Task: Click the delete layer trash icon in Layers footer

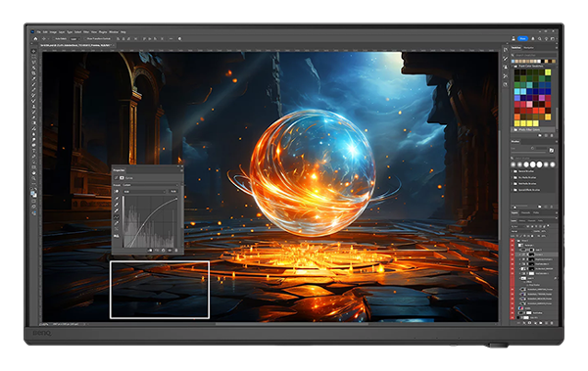Action: pyautogui.click(x=552, y=323)
